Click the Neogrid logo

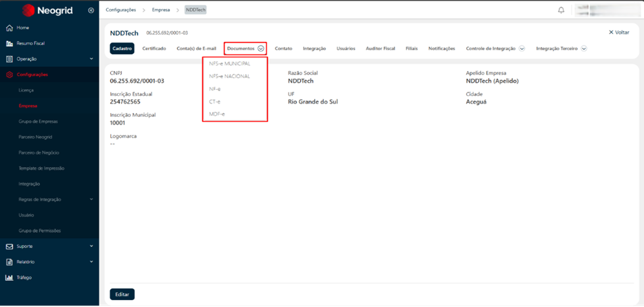tap(48, 10)
